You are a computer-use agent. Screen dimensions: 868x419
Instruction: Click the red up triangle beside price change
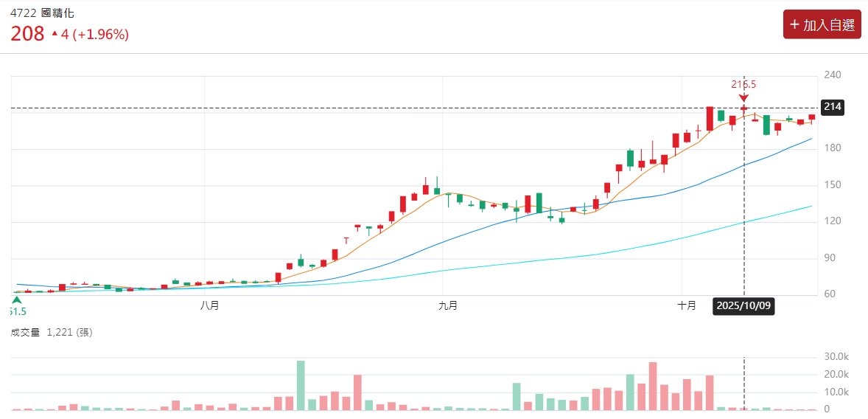[54, 34]
